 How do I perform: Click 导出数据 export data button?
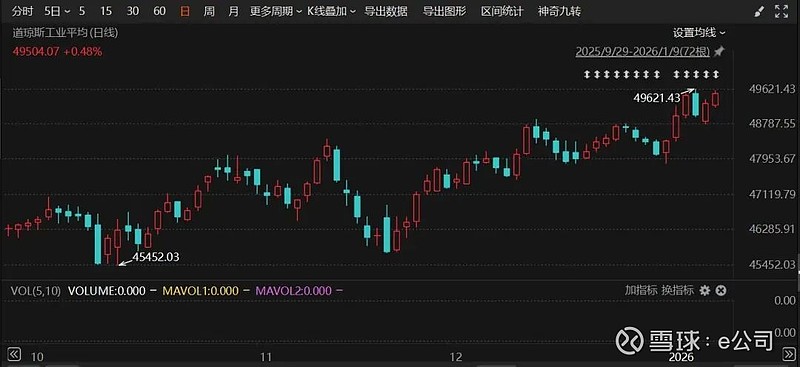pos(386,11)
